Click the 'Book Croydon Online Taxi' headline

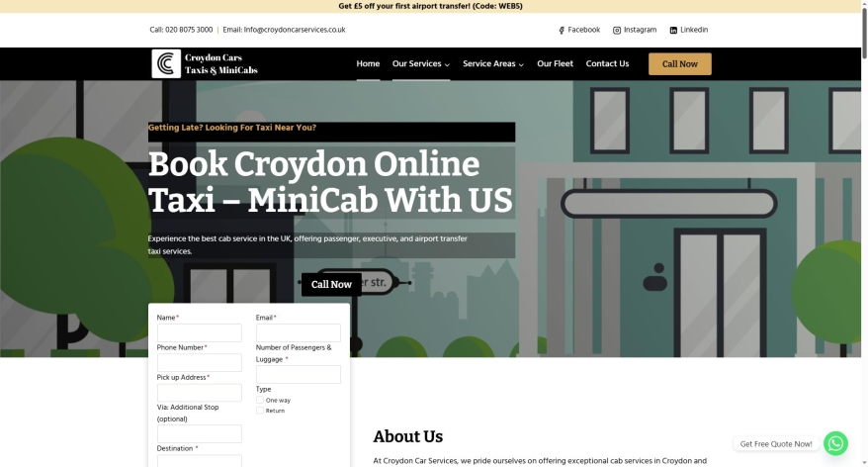pyautogui.click(x=330, y=182)
